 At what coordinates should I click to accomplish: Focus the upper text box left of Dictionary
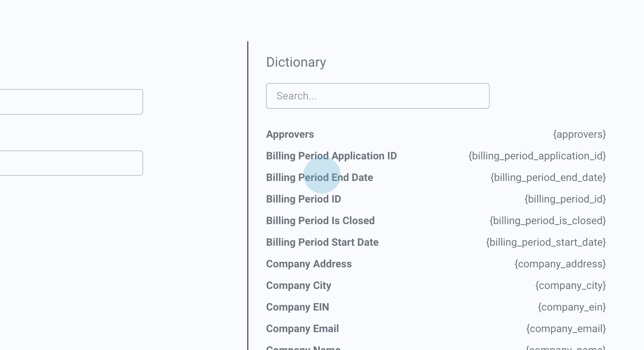[71, 102]
